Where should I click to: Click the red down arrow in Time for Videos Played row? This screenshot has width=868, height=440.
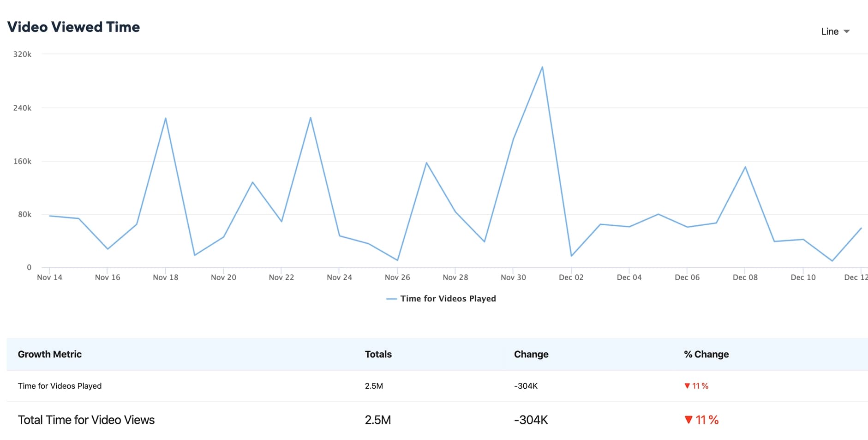click(x=687, y=386)
